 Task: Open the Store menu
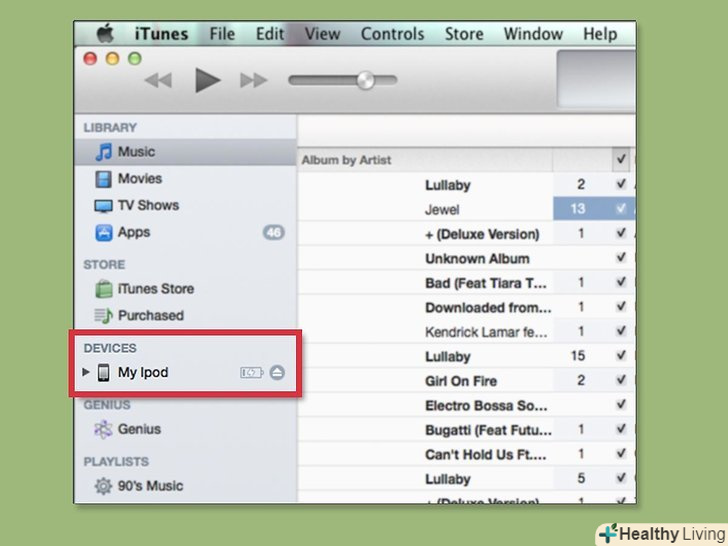pyautogui.click(x=464, y=34)
